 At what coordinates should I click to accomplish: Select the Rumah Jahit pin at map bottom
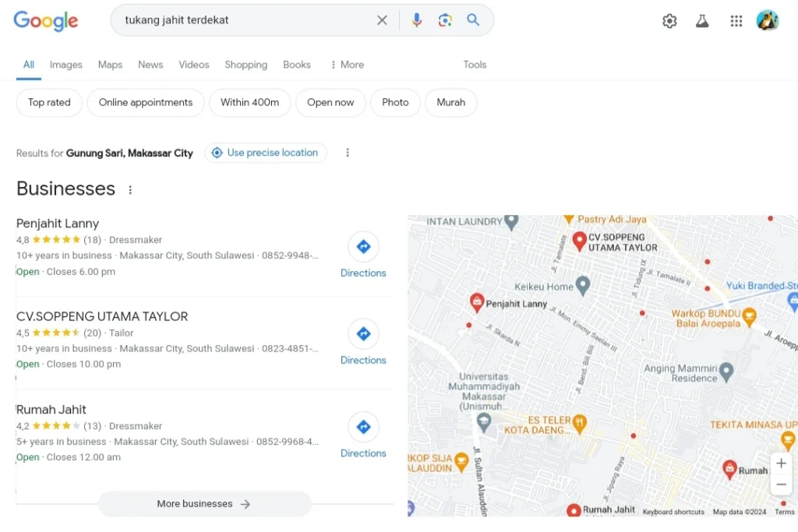574,510
